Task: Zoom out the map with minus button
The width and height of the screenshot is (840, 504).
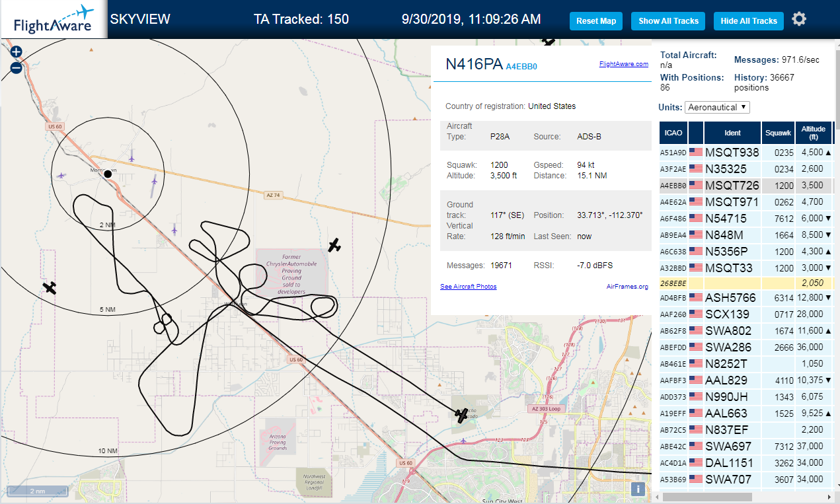Action: point(17,67)
